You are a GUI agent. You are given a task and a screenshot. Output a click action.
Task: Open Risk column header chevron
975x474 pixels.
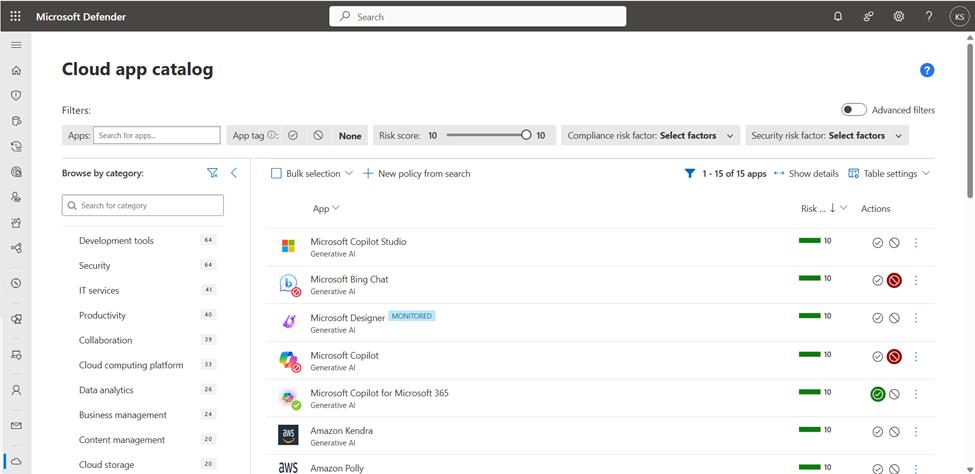[844, 208]
